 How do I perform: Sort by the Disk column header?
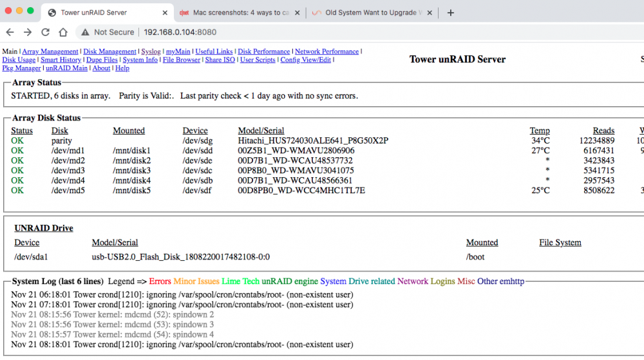(x=59, y=131)
